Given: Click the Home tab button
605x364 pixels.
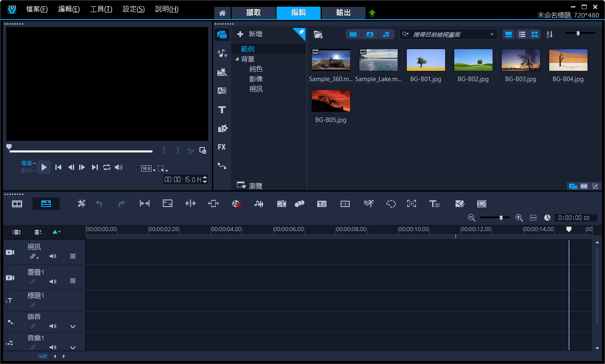Looking at the screenshot, I should point(222,13).
